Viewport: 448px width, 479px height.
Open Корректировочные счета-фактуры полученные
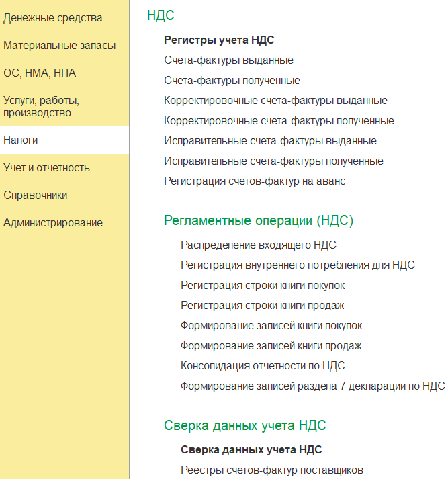(279, 121)
